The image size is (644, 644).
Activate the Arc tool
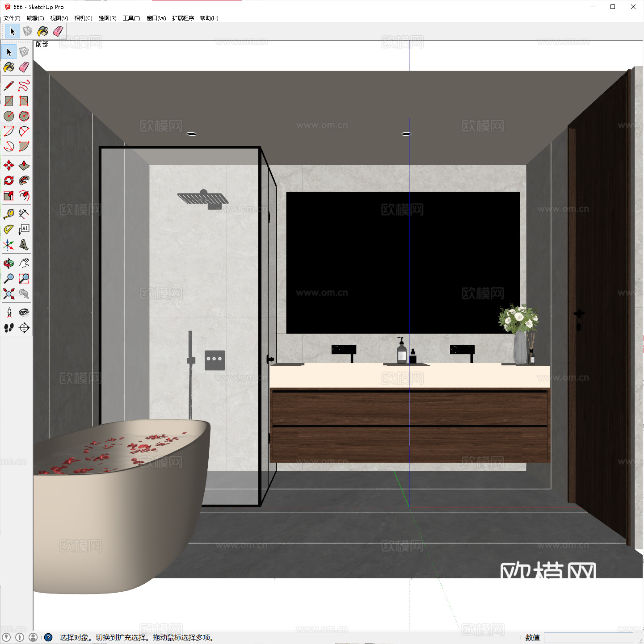click(9, 131)
